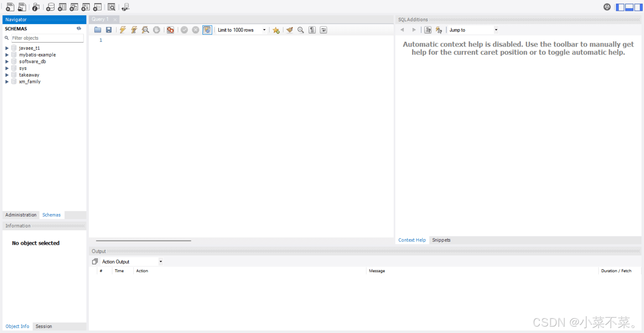Click the Time column header in Output
Screen dimensions: 644x333
point(119,271)
